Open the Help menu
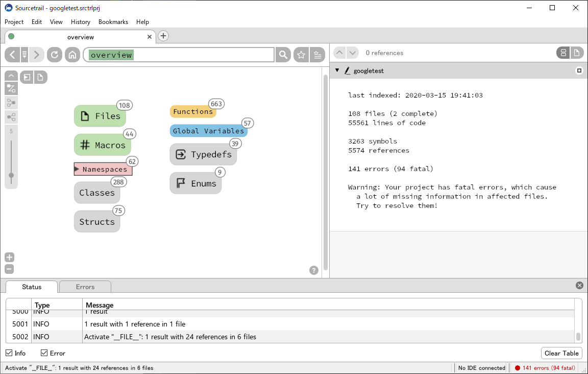The height and width of the screenshot is (374, 588). [x=142, y=22]
